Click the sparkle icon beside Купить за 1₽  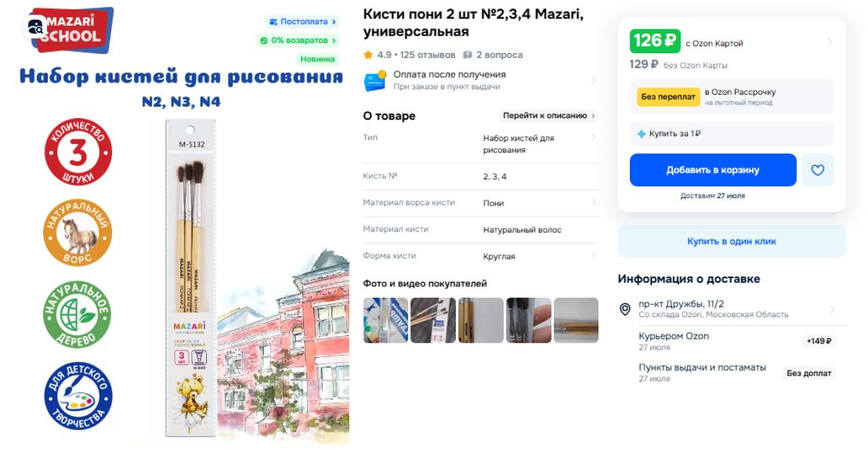pyautogui.click(x=641, y=134)
